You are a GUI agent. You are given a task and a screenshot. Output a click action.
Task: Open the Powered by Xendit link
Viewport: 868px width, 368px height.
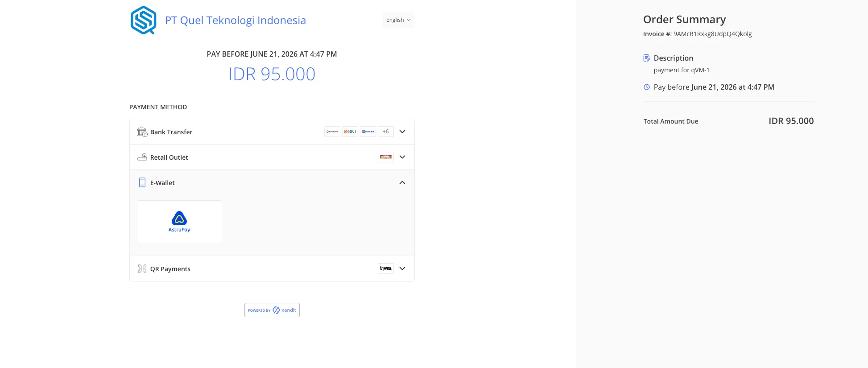coord(272,310)
